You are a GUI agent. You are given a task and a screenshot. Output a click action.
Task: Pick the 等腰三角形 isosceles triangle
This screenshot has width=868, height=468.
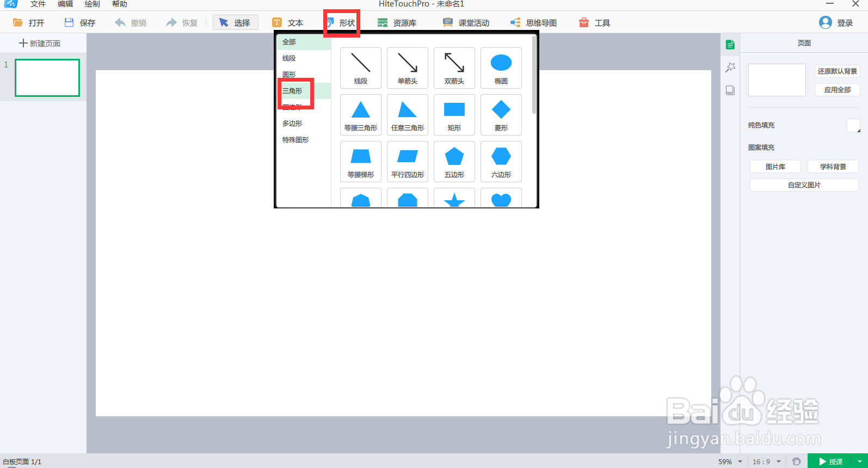[x=361, y=115]
